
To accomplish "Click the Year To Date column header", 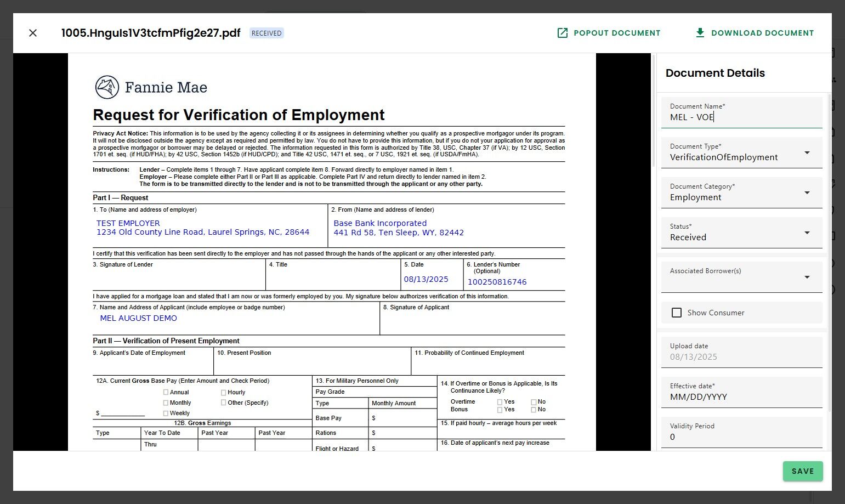I will (x=162, y=433).
